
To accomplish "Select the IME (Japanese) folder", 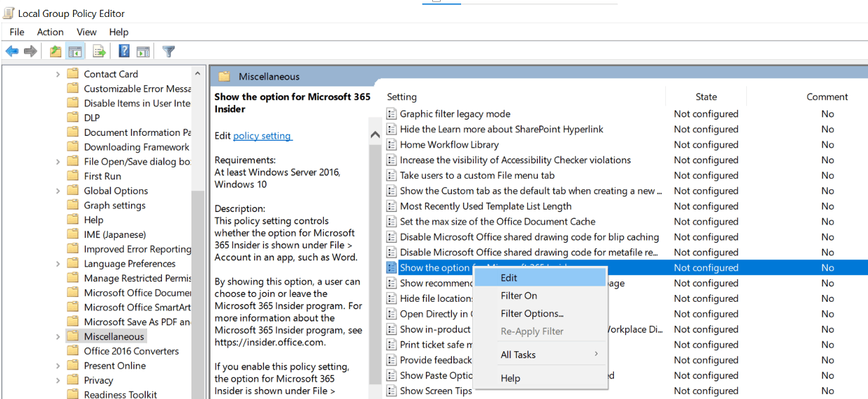I will (x=115, y=234).
